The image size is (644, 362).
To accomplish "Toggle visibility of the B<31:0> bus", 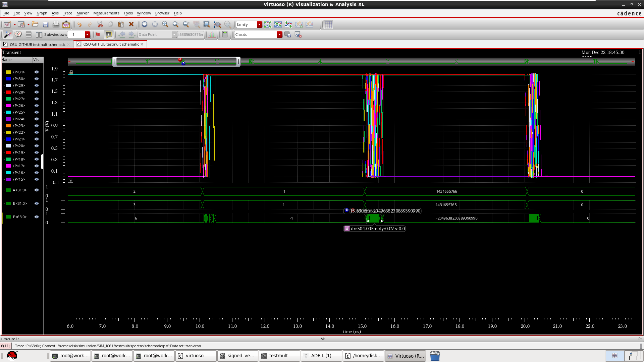I will click(36, 203).
